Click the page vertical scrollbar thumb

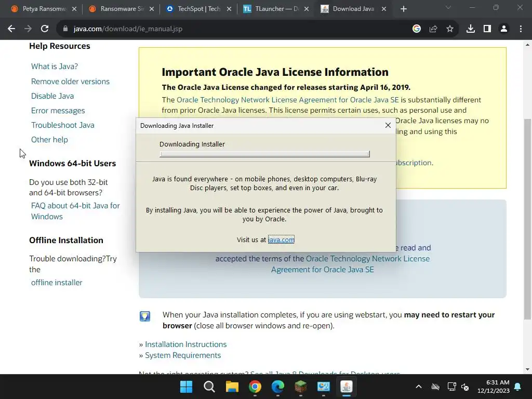527,219
